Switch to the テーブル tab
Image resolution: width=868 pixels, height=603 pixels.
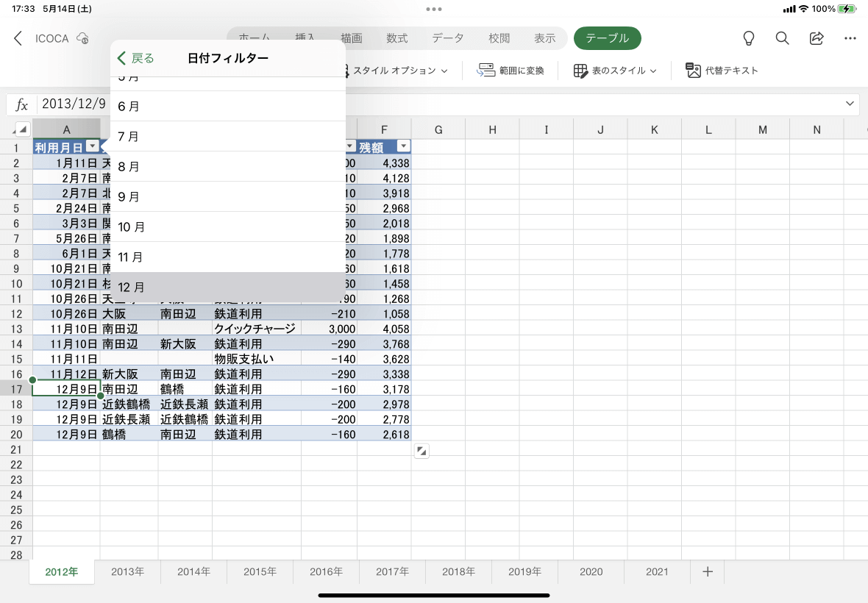[x=608, y=38]
